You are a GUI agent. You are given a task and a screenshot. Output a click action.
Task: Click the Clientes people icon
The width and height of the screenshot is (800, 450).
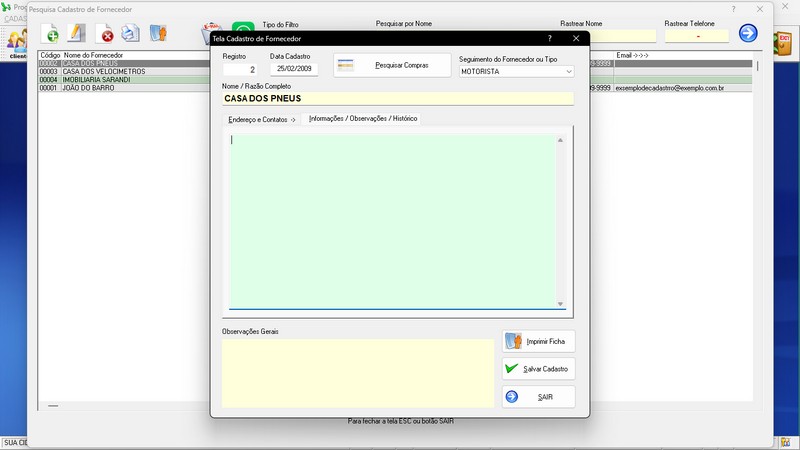pyautogui.click(x=16, y=41)
